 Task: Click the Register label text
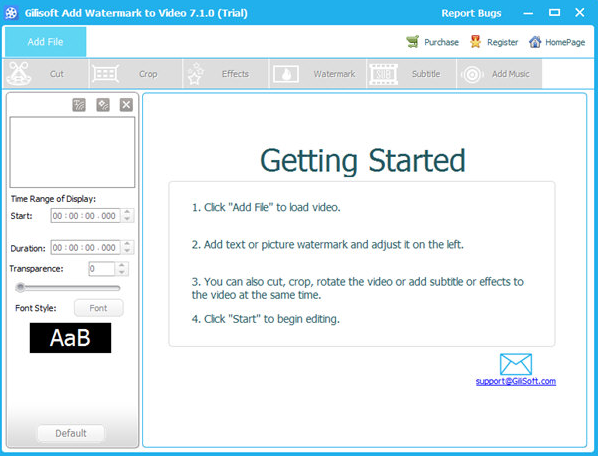point(502,42)
